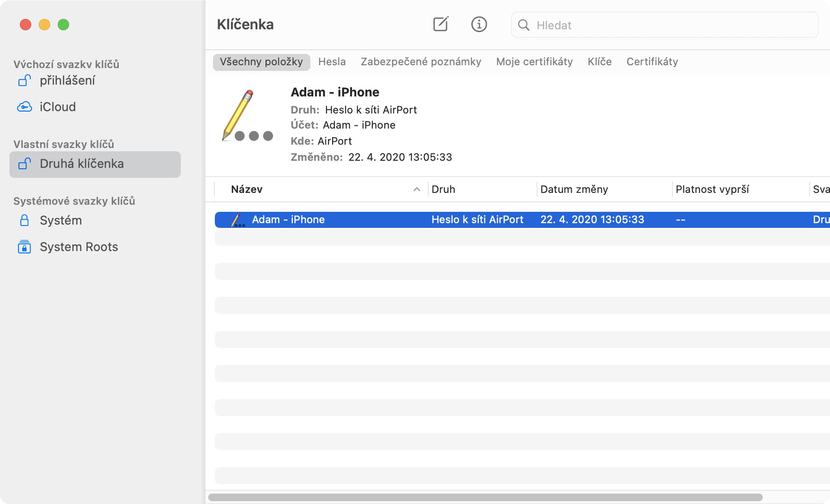Click the System Roots keychain icon
Image resolution: width=830 pixels, height=504 pixels.
click(25, 247)
